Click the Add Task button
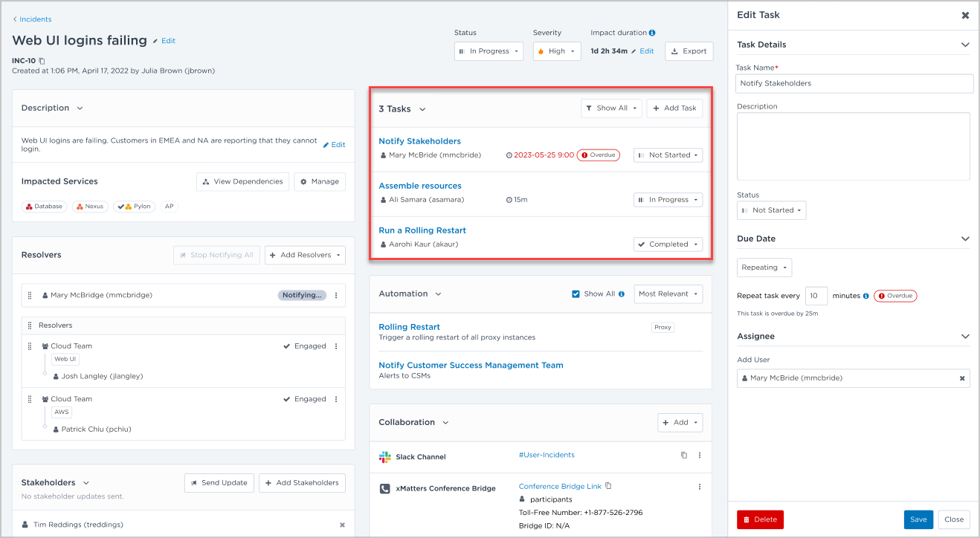Viewport: 980px width, 538px height. coord(674,108)
